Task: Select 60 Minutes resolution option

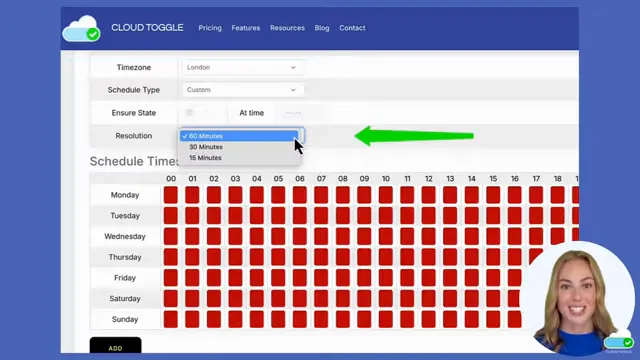Action: pos(239,136)
